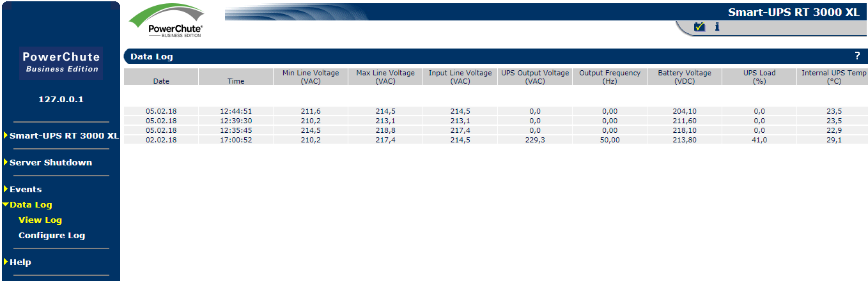Open the Server Shutdown menu item
868x281 pixels.
click(50, 162)
